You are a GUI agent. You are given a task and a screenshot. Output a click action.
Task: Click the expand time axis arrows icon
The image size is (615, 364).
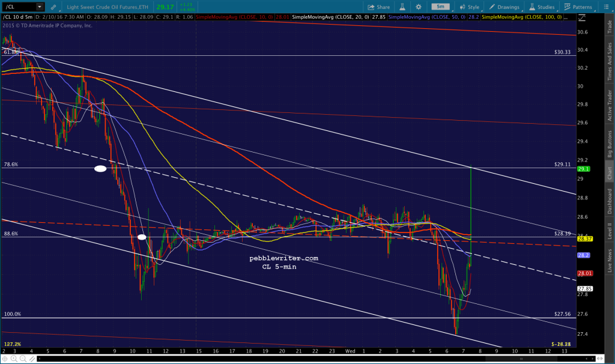[x=600, y=359]
